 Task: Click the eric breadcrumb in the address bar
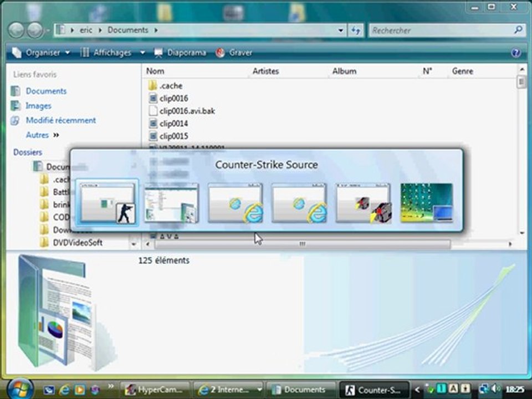(x=86, y=30)
